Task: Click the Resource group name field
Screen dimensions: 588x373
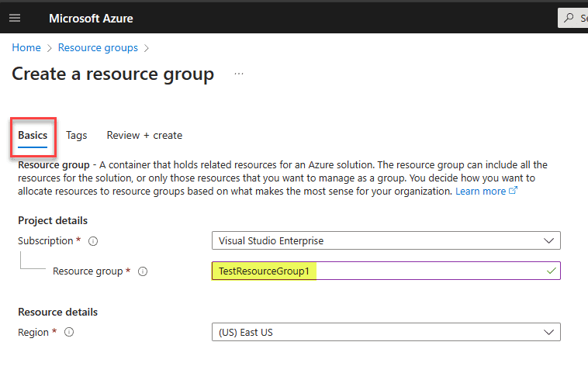Action: (x=386, y=271)
